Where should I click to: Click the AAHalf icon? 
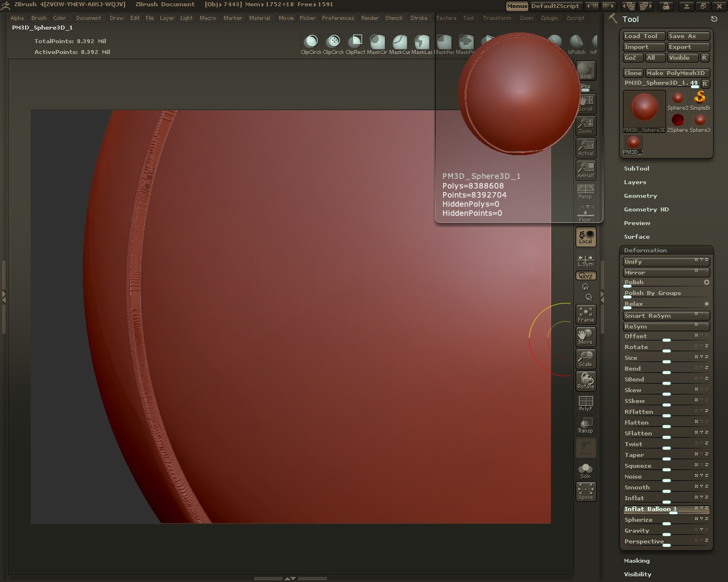[585, 170]
